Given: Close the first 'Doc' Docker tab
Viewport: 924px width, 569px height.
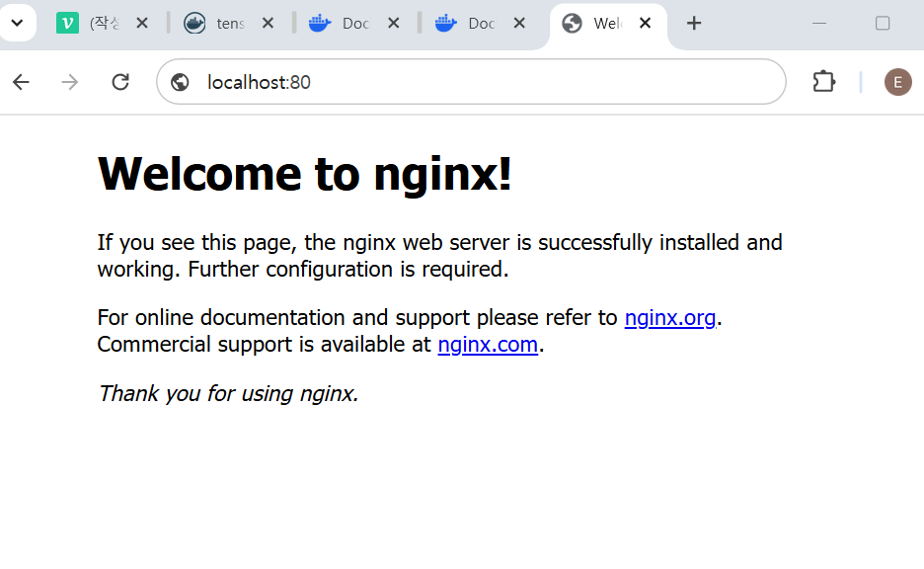Looking at the screenshot, I should (x=394, y=23).
